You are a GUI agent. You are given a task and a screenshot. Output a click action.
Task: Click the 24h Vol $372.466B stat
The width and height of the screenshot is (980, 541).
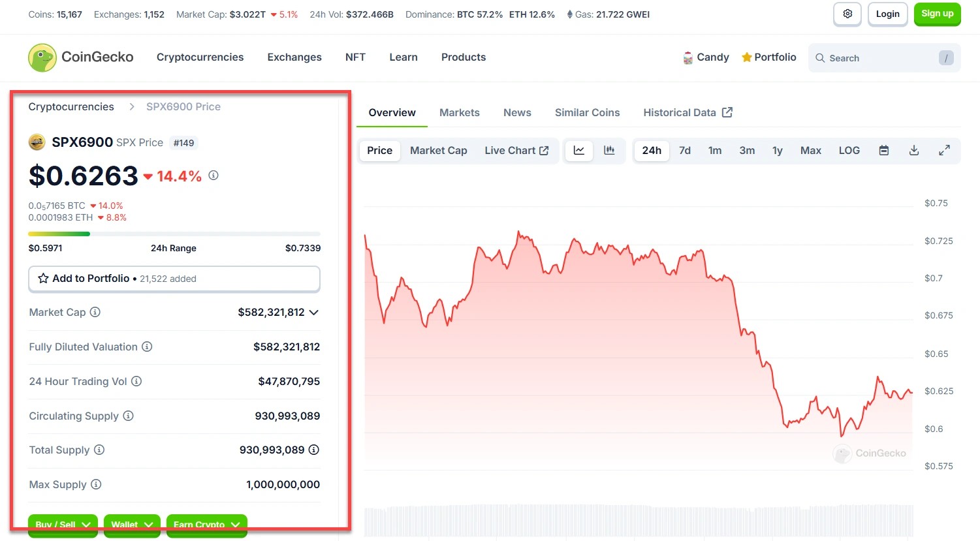[x=352, y=14]
